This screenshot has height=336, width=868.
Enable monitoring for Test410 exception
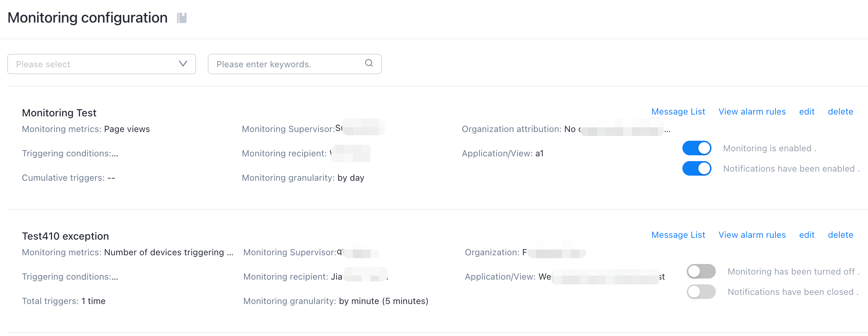701,271
